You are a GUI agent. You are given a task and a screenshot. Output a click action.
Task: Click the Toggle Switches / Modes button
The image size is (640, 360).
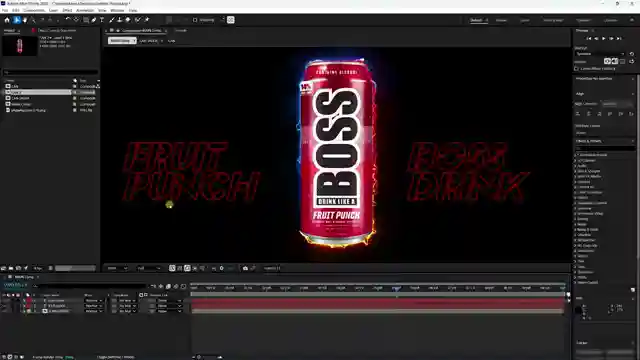(x=115, y=357)
